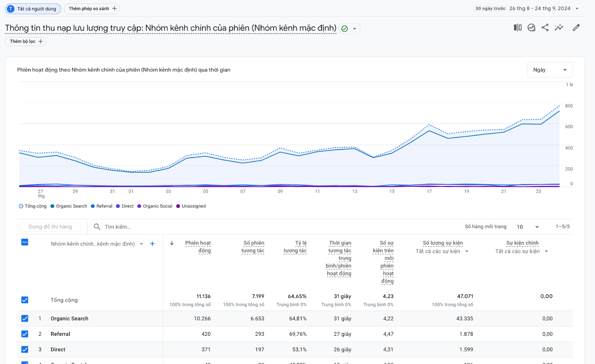Viewport: 595px width, 364px height.
Task: Click the 47.071 total event count
Action: pyautogui.click(x=465, y=296)
